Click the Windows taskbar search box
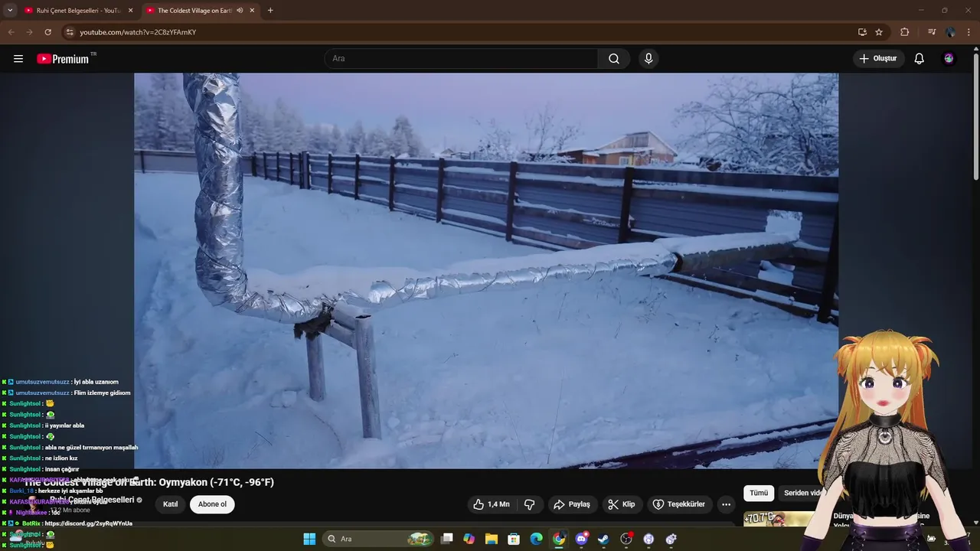980x551 pixels. (377, 539)
